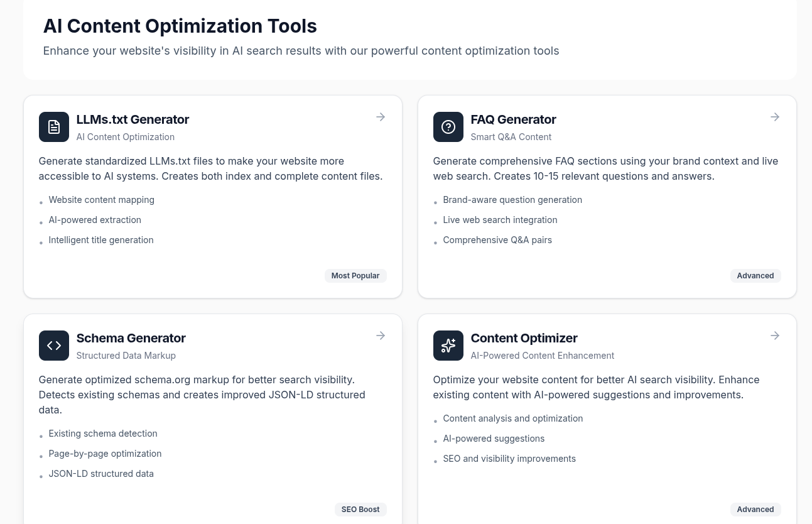Click the 'Smart Q&A Content' subtitle
Image resolution: width=812 pixels, height=524 pixels.
(511, 137)
